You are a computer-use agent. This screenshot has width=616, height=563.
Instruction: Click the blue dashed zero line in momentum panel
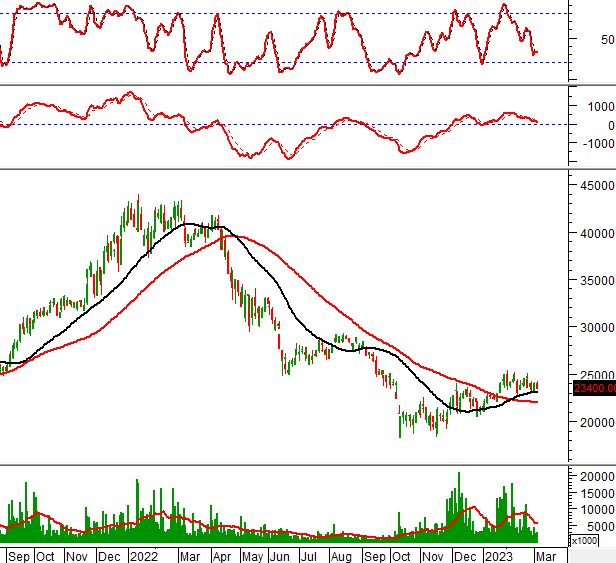click(x=300, y=125)
